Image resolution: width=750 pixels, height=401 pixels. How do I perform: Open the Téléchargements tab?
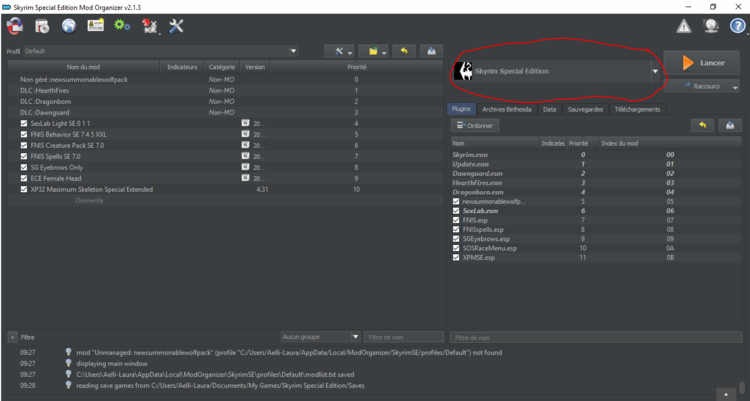click(637, 110)
